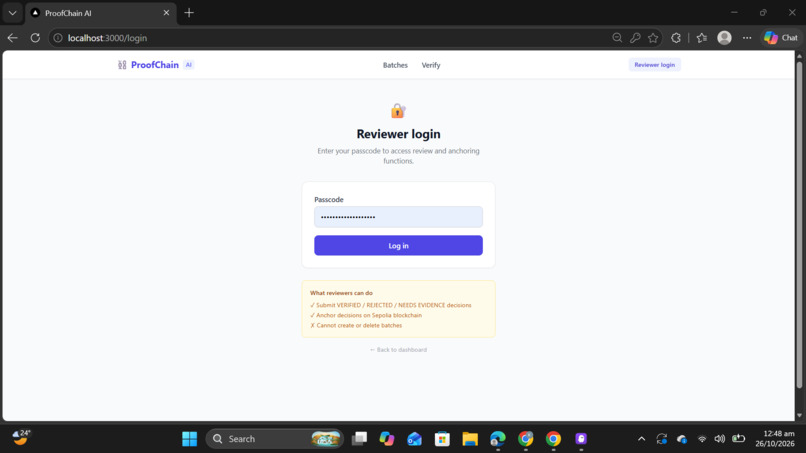
Task: Submit with the Log in button
Action: (398, 246)
